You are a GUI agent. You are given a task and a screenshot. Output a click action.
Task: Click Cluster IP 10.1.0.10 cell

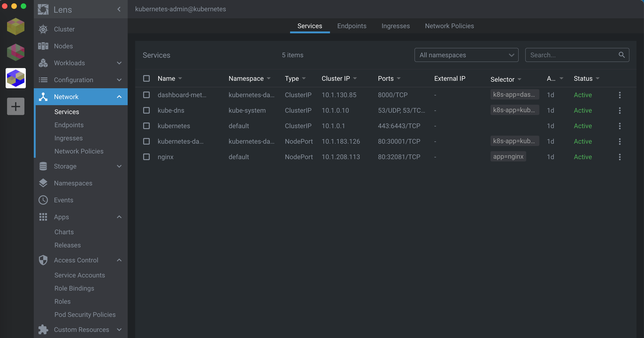(335, 111)
